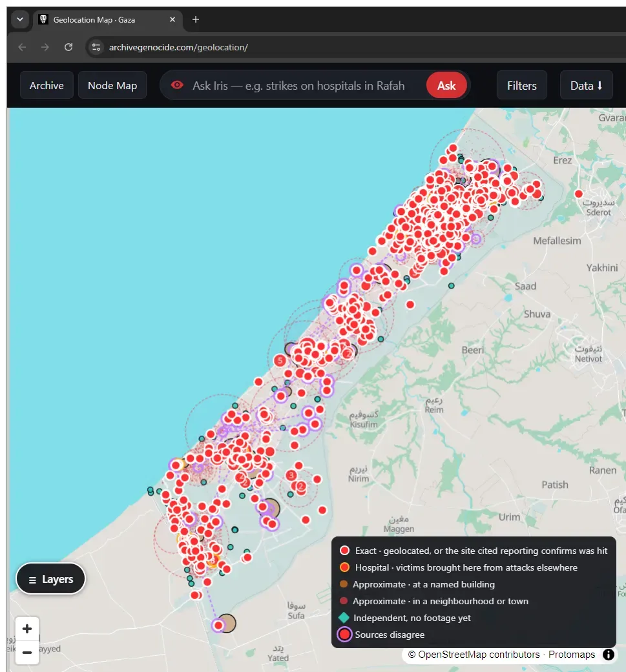Viewport: 626px width, 672px height.
Task: Click legend text "Approximate · in a neighbourhood or town"
Action: [441, 601]
